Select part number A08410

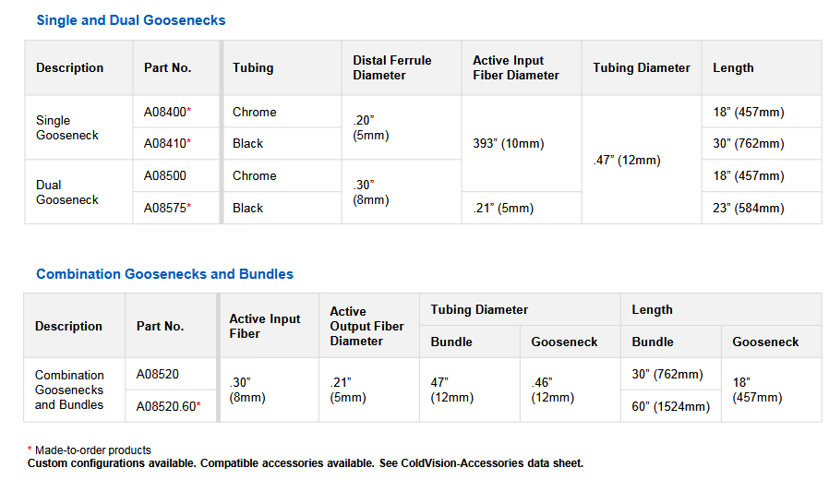pos(164,144)
